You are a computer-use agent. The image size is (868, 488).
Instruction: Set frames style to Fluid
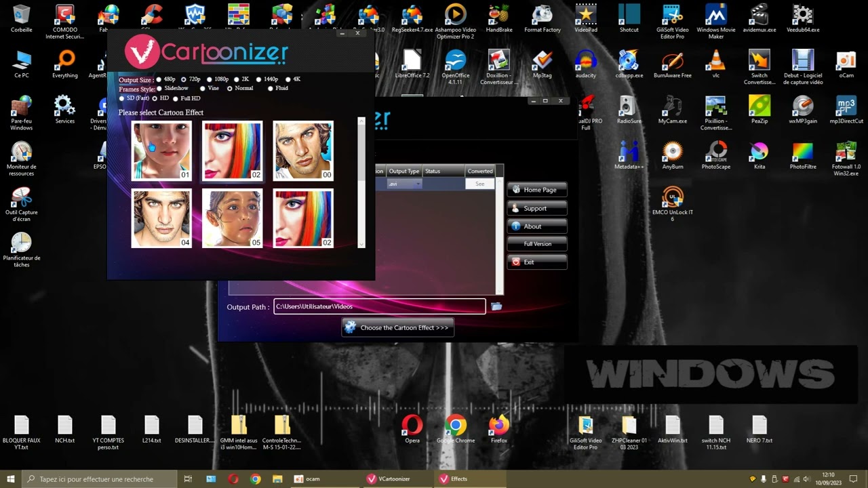pos(271,88)
